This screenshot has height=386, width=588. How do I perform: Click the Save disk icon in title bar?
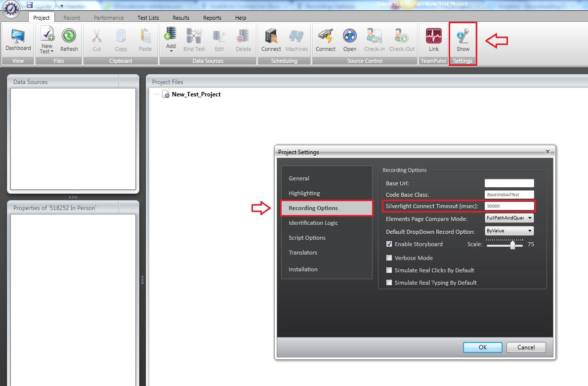tap(30, 5)
